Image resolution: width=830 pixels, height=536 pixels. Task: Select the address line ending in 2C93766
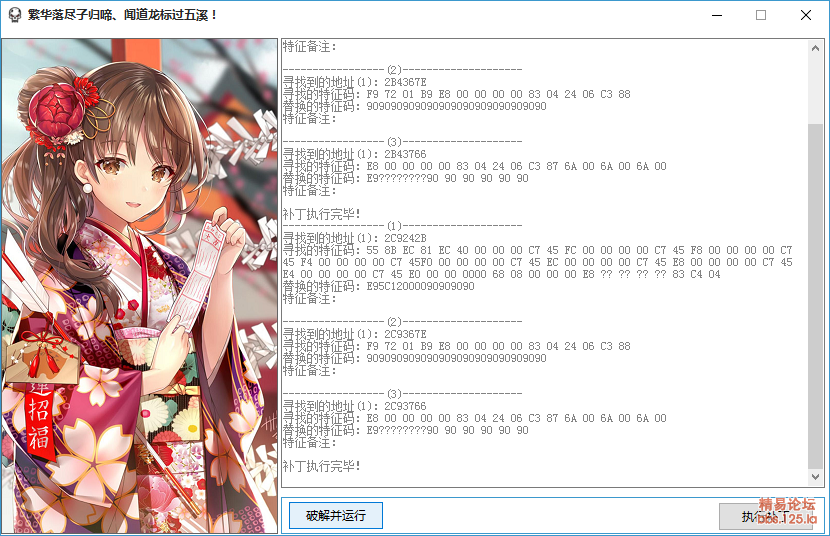354,406
